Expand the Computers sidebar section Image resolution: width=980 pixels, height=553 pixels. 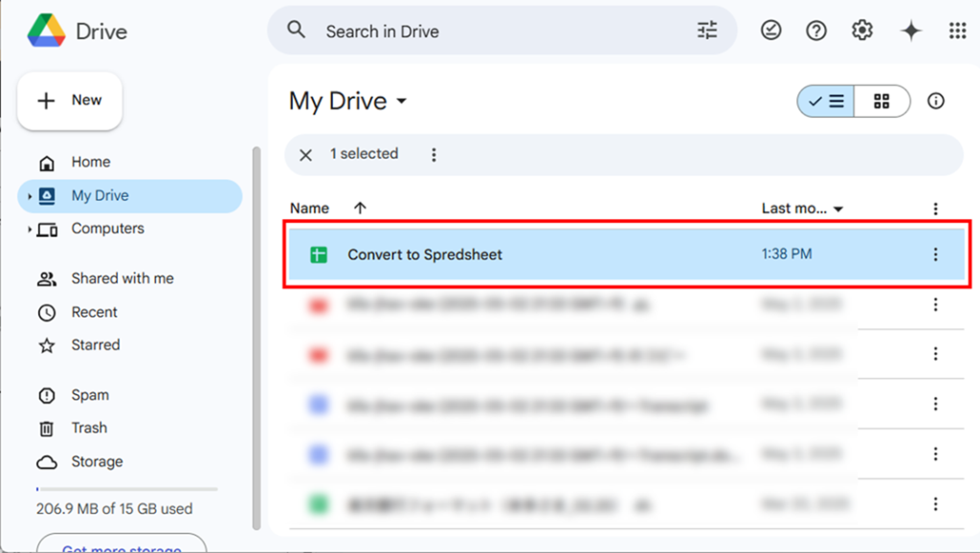[x=29, y=229]
